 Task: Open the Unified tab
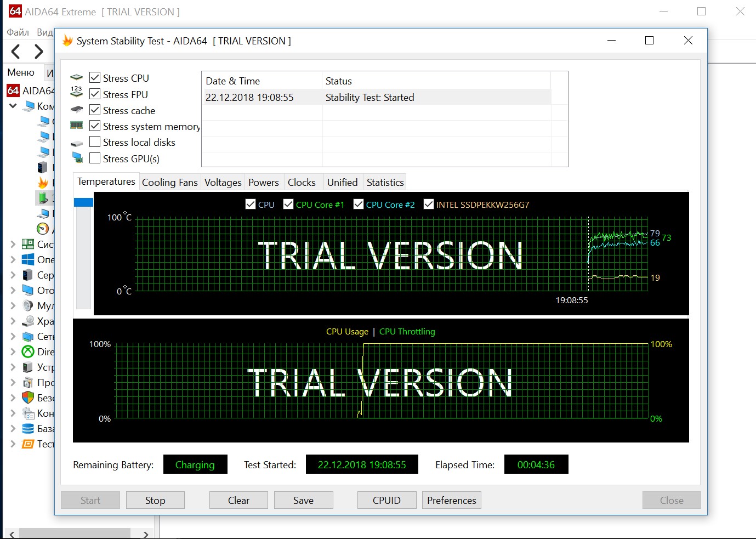[343, 183]
